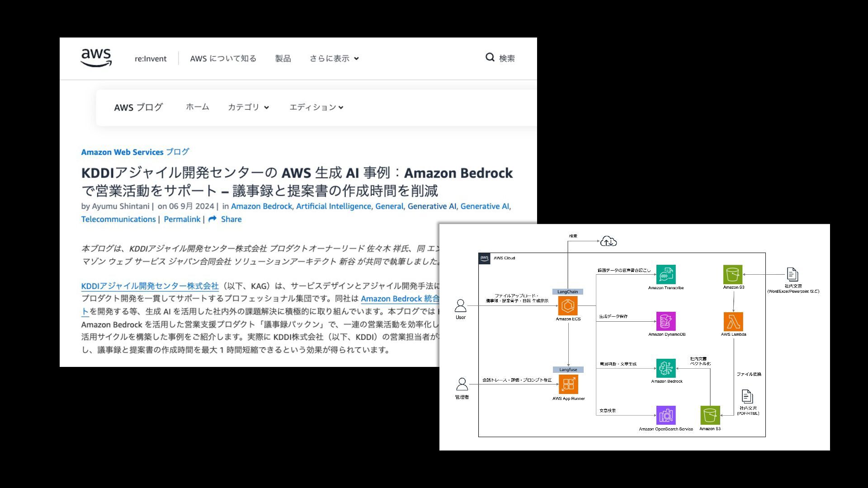Click the Amazon Bedrock diagram icon
Viewport: 868px width, 488px height.
pos(665,368)
